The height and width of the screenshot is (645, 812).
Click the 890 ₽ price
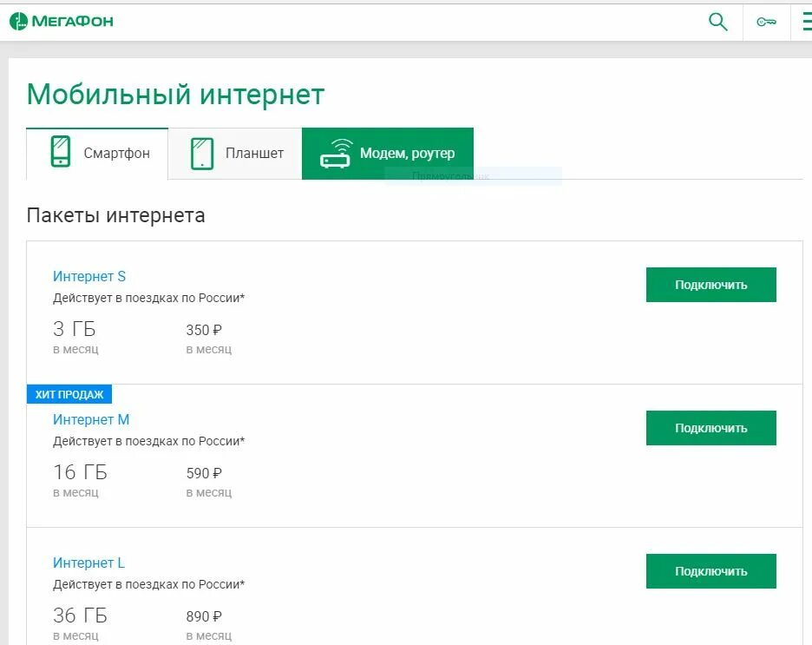[x=204, y=616]
